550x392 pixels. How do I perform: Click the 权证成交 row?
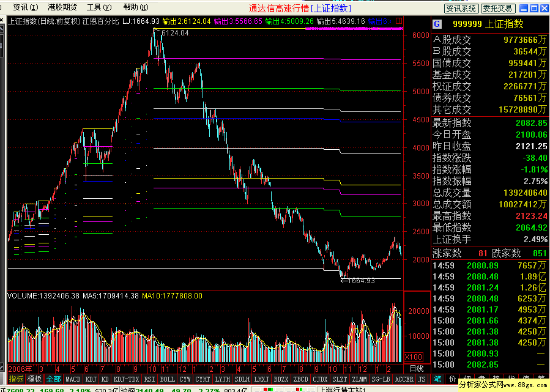489,86
